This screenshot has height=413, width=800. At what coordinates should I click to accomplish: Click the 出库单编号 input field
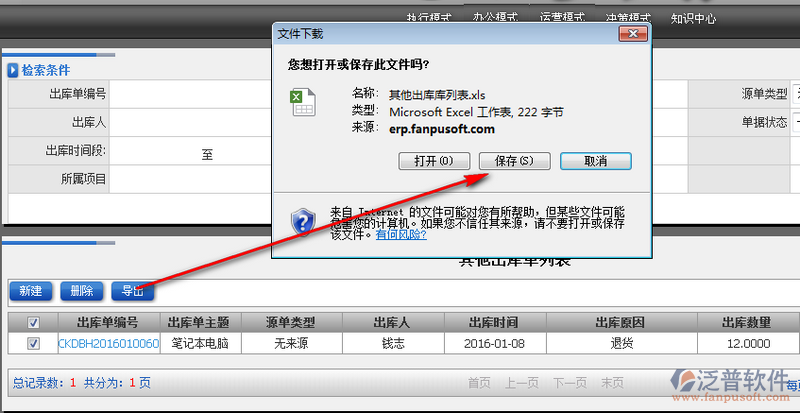click(191, 94)
